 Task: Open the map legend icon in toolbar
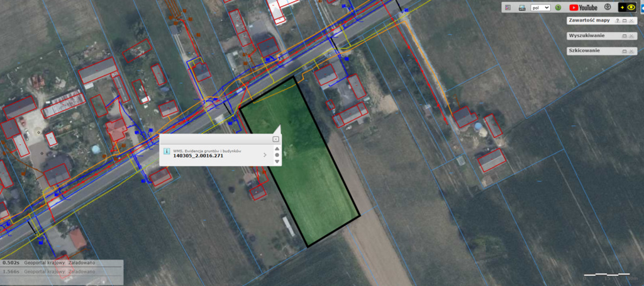coord(508,8)
